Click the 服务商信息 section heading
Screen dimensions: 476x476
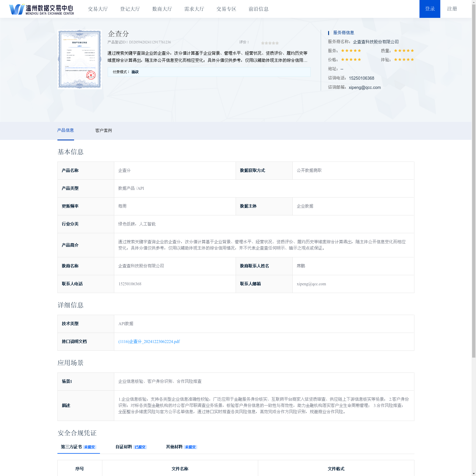344,33
